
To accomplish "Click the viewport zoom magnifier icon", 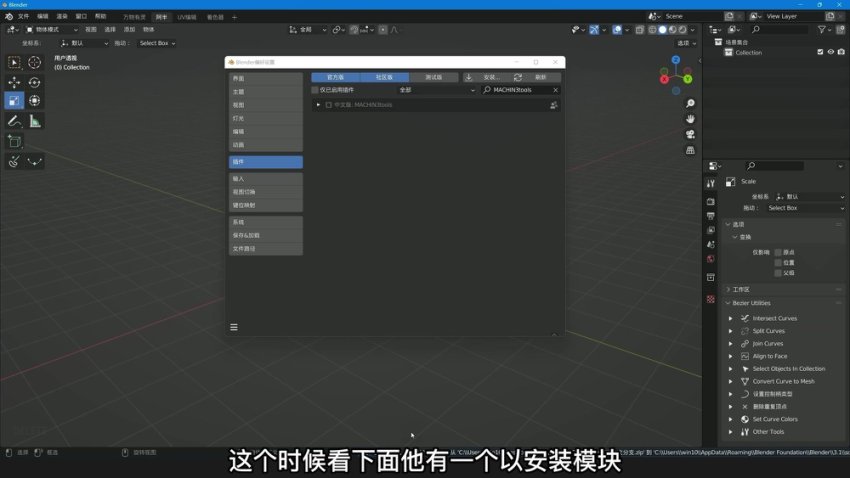I will [690, 104].
